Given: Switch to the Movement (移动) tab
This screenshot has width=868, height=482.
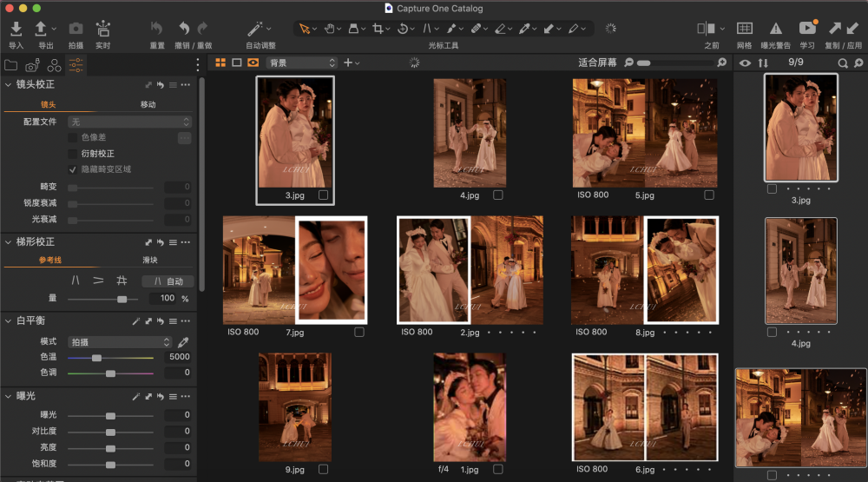Looking at the screenshot, I should point(148,104).
